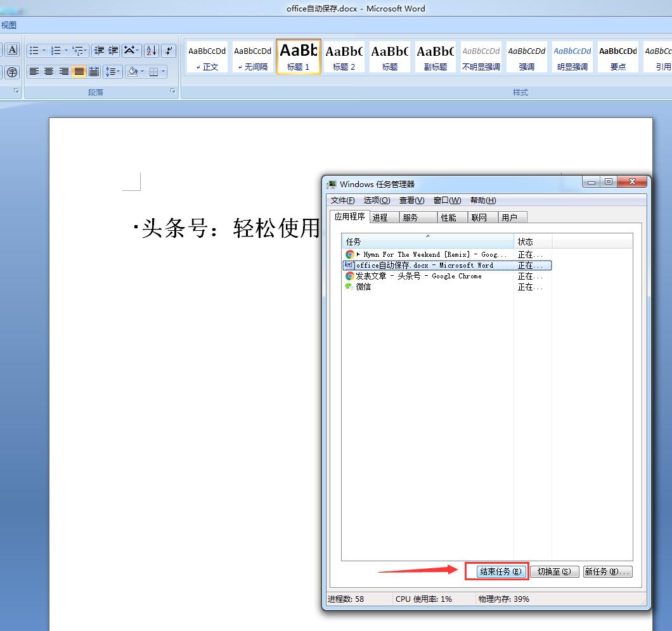Image resolution: width=672 pixels, height=631 pixels.
Task: Toggle the show/hide paragraph marks icon
Action: (169, 49)
